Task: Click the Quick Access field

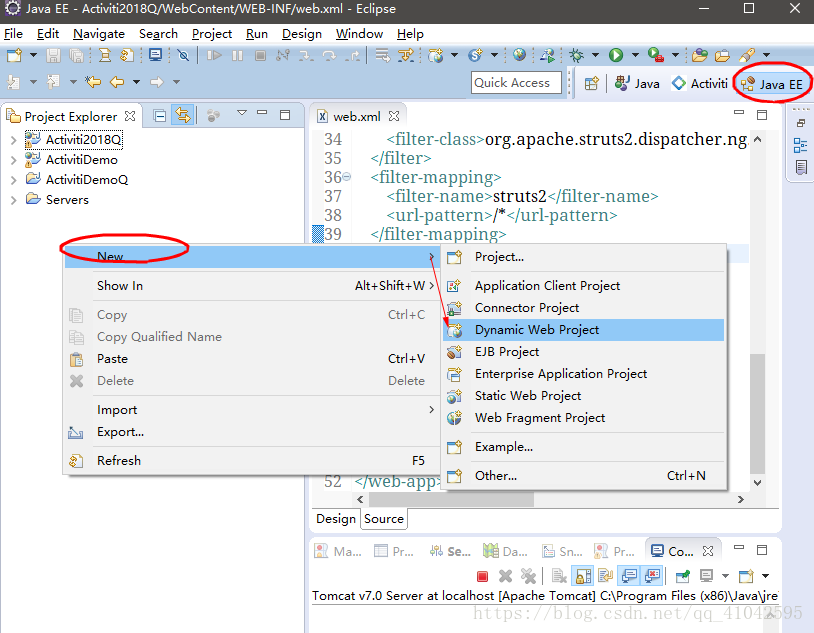Action: [x=516, y=83]
